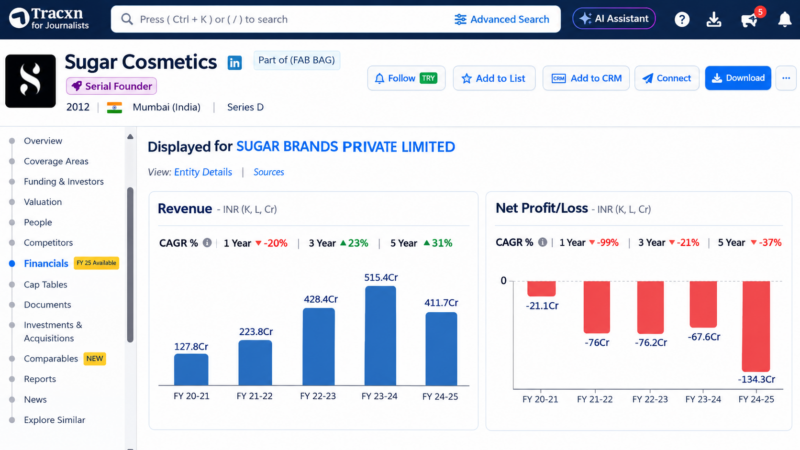Go to Explore Similar
800x450 pixels.
(x=55, y=420)
